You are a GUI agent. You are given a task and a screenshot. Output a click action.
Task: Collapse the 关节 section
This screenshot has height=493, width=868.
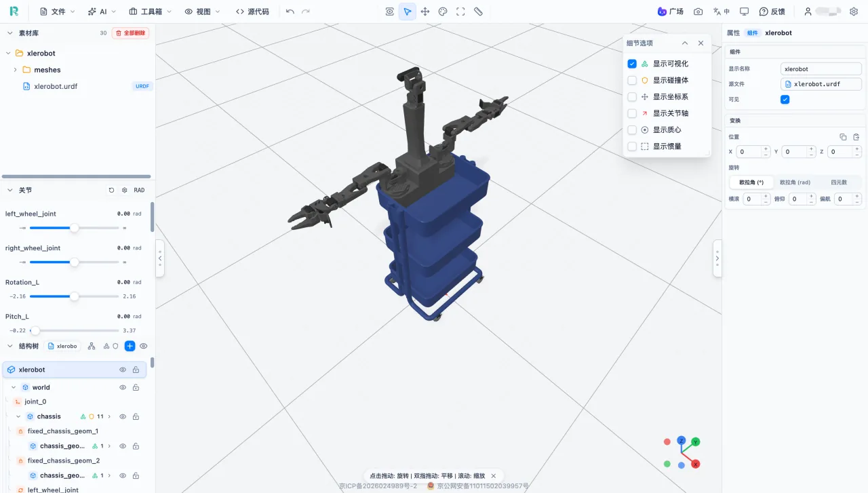(x=10, y=191)
